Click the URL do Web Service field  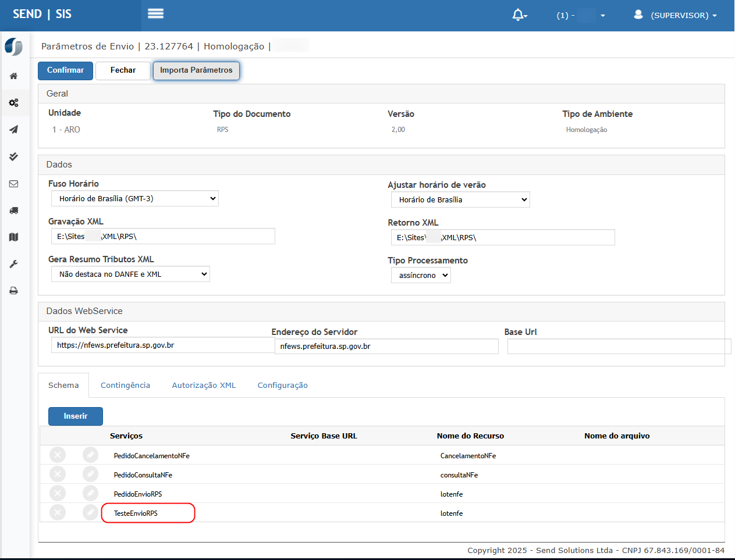tap(162, 345)
